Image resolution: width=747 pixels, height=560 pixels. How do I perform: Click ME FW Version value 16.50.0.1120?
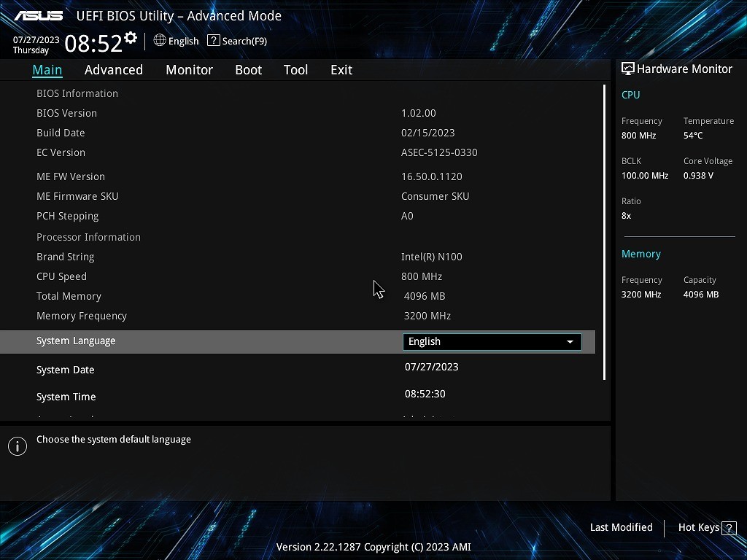(432, 176)
